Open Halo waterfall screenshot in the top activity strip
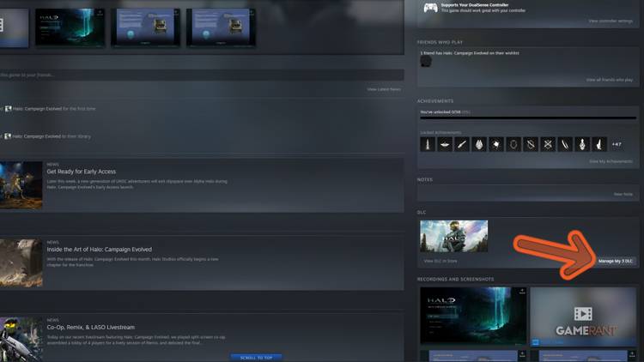The width and height of the screenshot is (644, 362). point(70,27)
